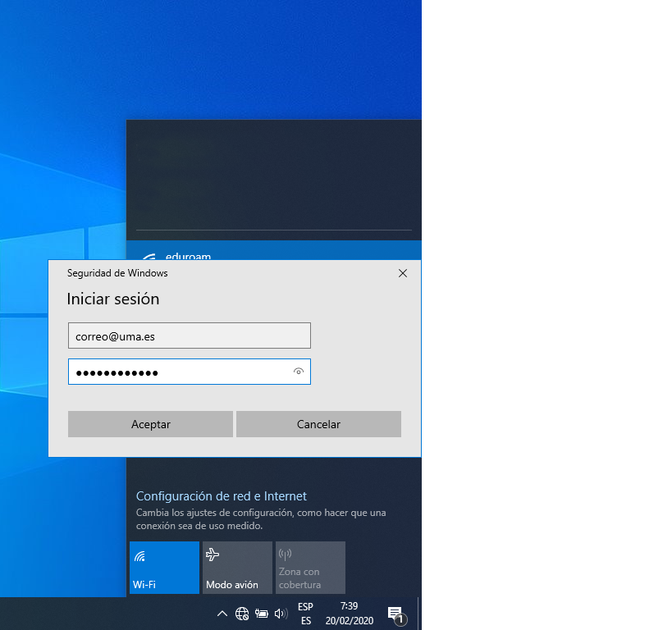Focus the correo@uma.es username field
Image resolution: width=672 pixels, height=630 pixels.
(189, 336)
